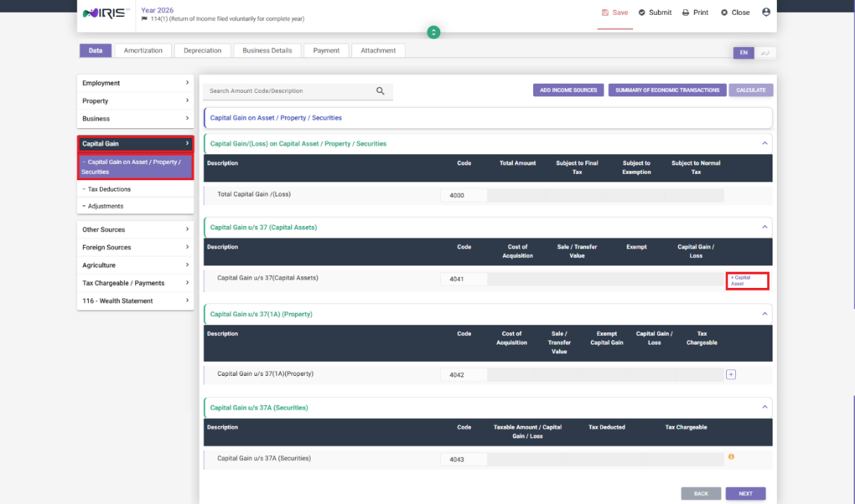Open the Payment tab
The height and width of the screenshot is (504, 855).
coord(326,51)
